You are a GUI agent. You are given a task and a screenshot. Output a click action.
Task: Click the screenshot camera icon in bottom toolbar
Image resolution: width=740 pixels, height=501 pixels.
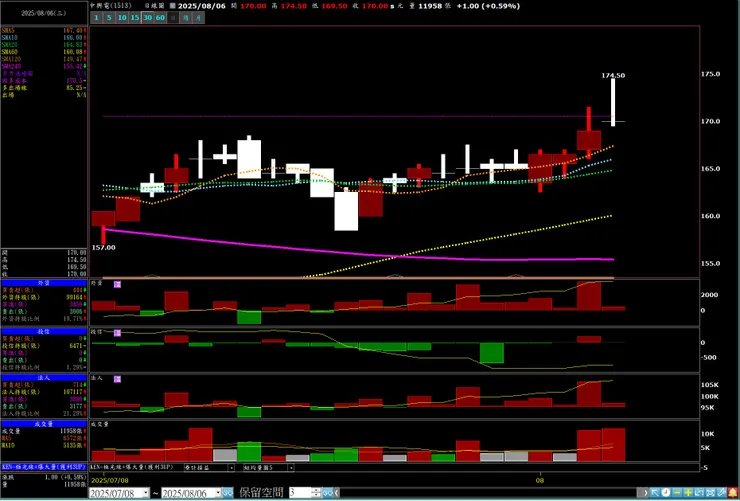[710, 493]
